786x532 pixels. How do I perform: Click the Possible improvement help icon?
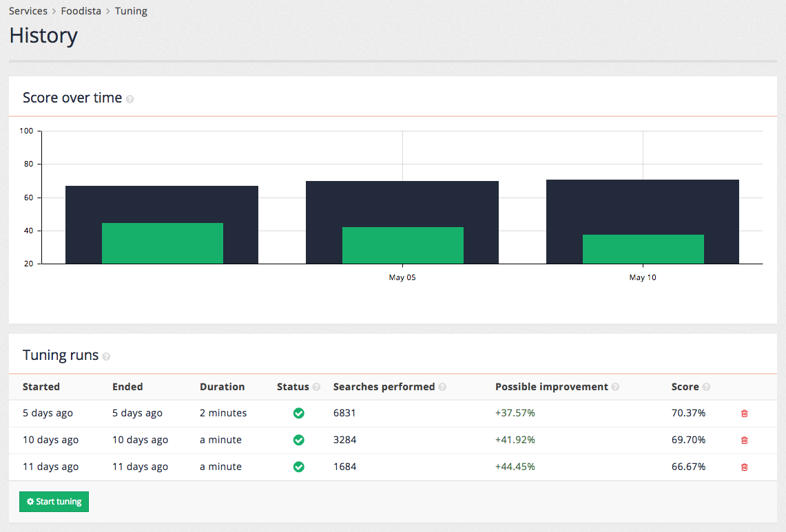(614, 387)
